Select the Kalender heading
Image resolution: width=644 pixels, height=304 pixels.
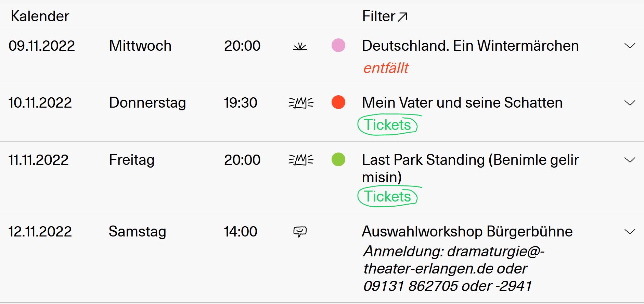click(40, 16)
